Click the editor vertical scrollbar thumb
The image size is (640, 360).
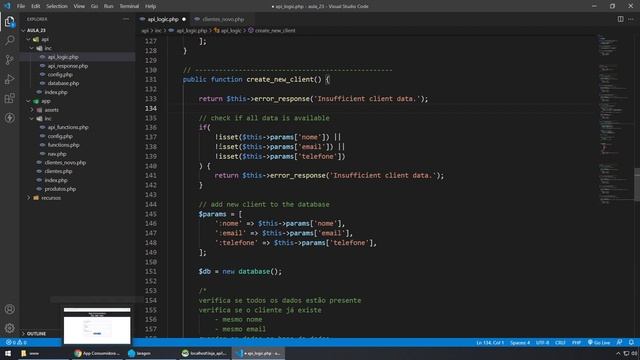(x=637, y=184)
